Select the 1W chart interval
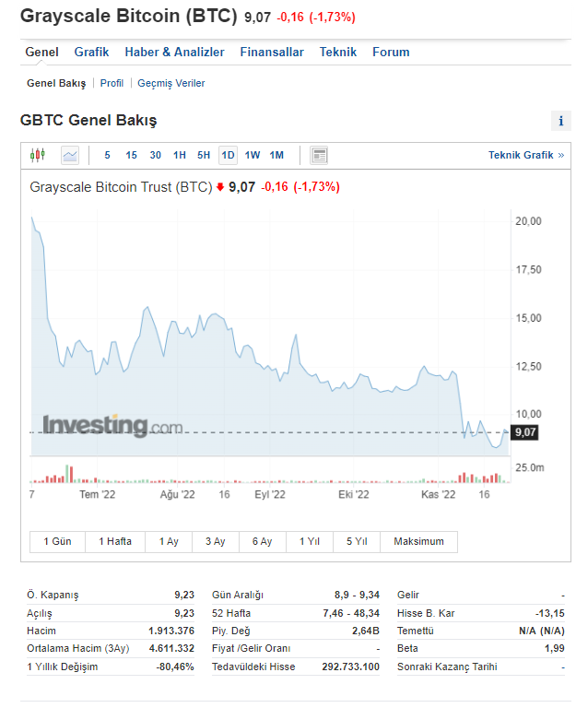This screenshot has width=588, height=708. 253,155
